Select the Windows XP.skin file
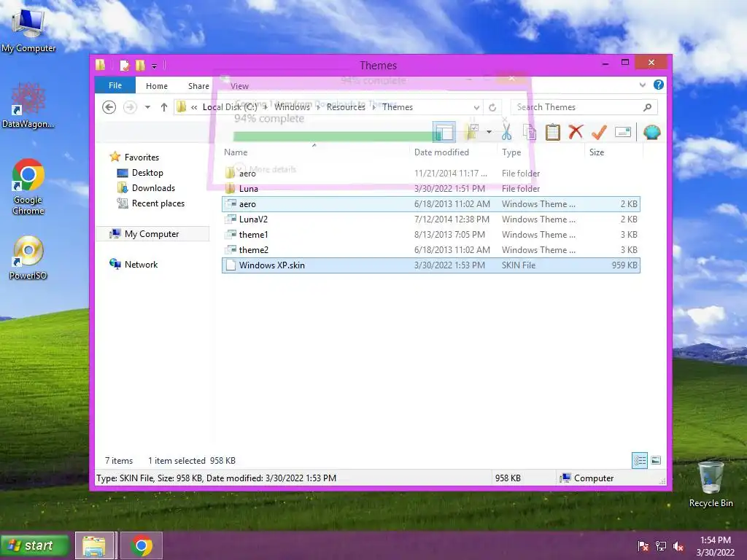The width and height of the screenshot is (747, 560). tap(430, 265)
